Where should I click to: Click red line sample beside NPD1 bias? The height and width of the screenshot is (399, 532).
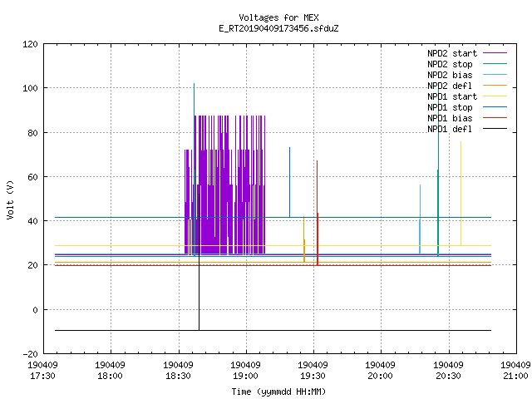pos(495,118)
